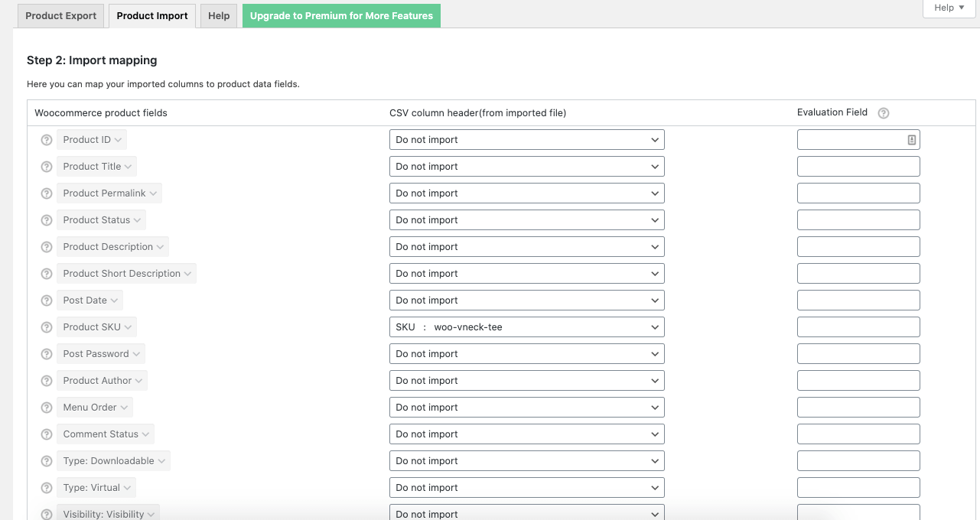Click the help icon beside Post Password
This screenshot has height=520, width=980.
point(46,353)
